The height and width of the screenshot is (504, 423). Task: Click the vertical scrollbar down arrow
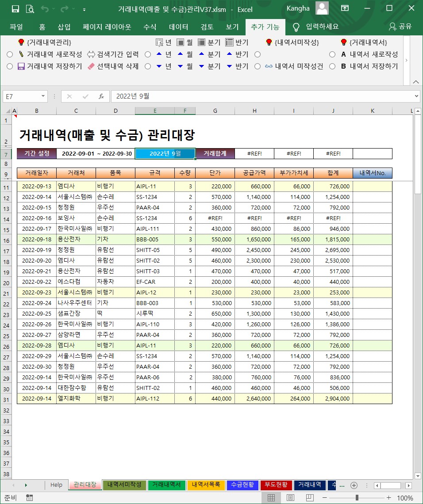pyautogui.click(x=418, y=476)
